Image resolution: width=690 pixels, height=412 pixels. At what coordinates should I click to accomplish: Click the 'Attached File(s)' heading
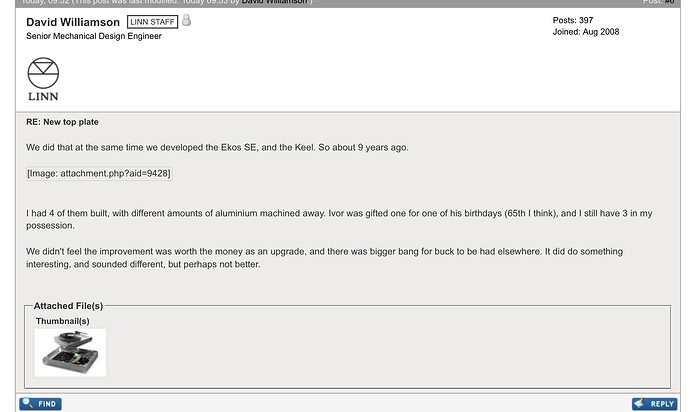[x=68, y=306]
